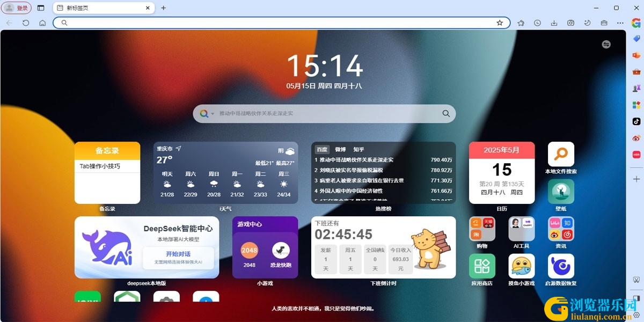Click the wallpaper switch arrows icon
This screenshot has width=644, height=322.
(606, 45)
